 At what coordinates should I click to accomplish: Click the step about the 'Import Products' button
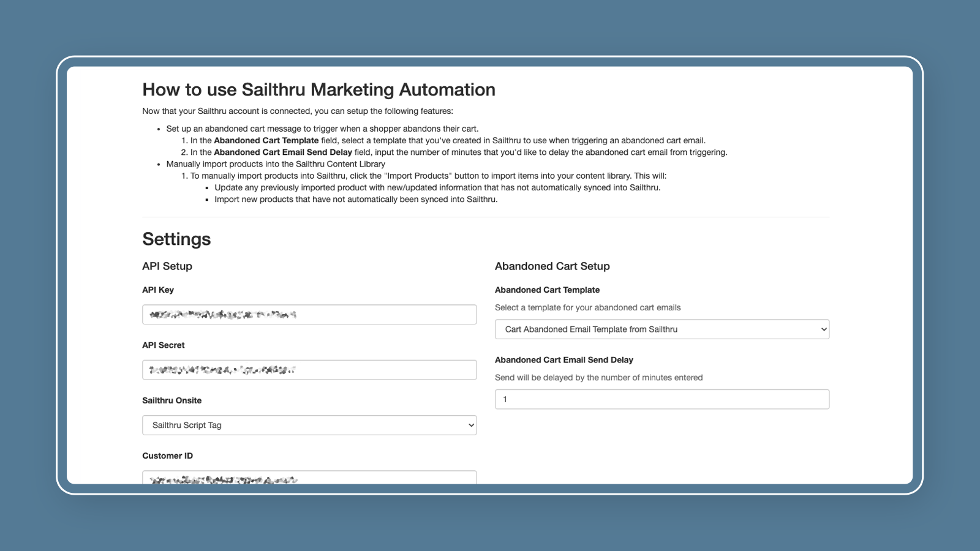coord(428,176)
